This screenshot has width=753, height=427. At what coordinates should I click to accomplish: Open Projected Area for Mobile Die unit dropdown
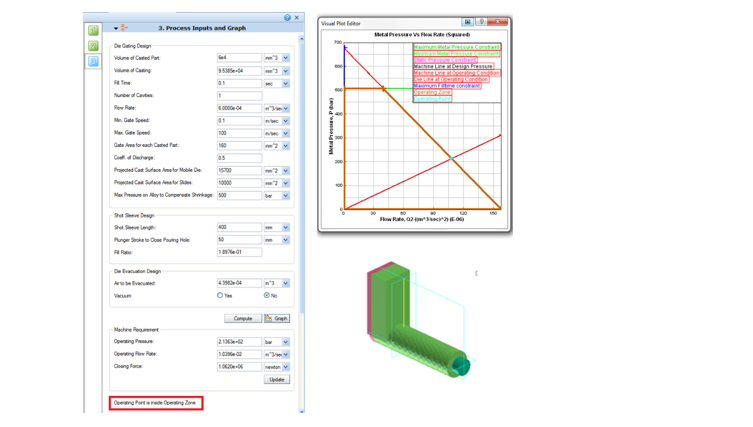[286, 171]
